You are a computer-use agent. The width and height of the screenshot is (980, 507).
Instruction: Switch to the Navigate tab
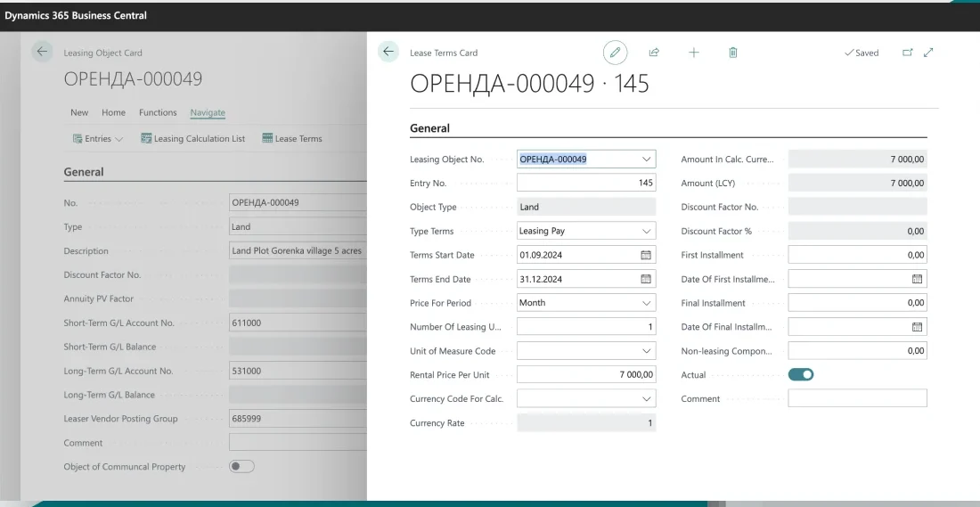click(208, 112)
